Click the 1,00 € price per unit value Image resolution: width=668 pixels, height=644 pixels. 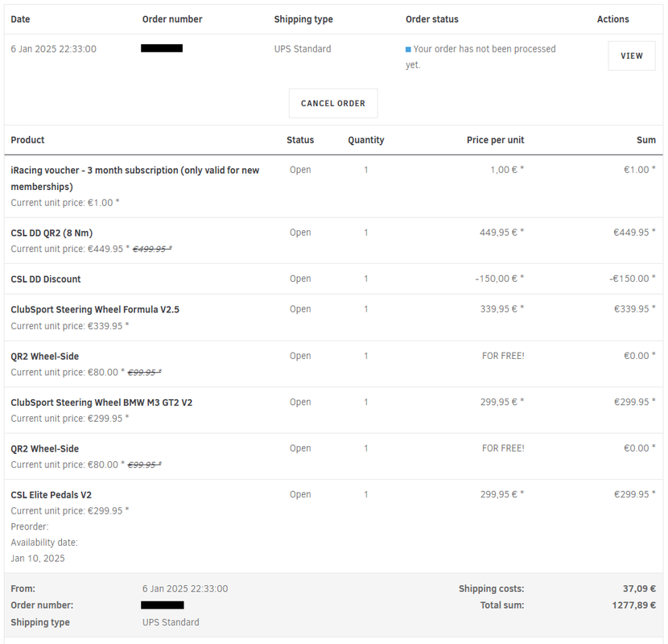click(507, 170)
